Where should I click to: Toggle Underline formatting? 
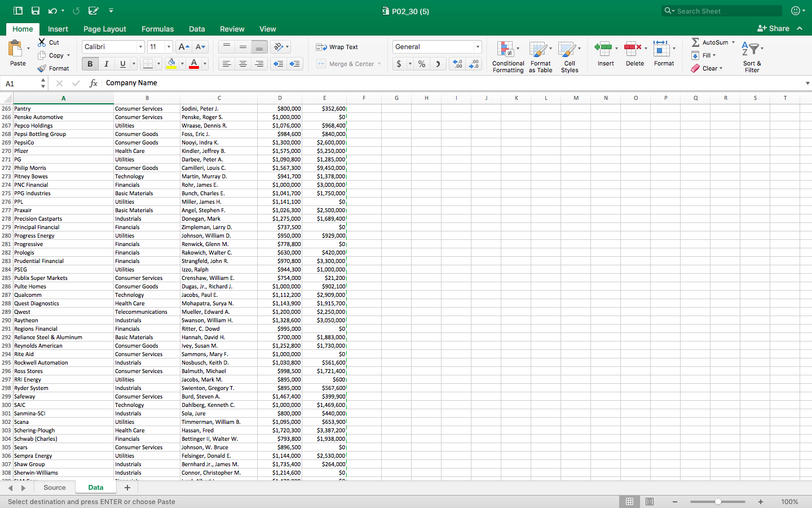(122, 64)
